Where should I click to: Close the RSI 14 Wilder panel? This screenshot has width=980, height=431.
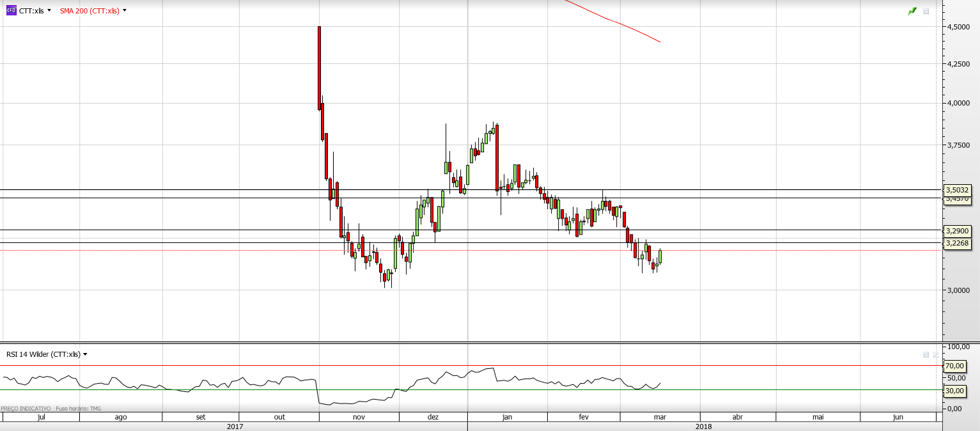(935, 354)
